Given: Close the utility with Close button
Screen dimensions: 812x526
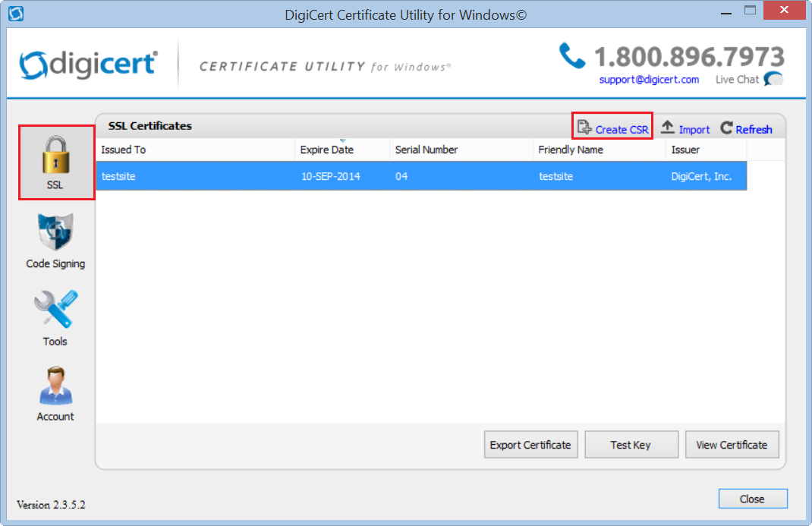Looking at the screenshot, I should coord(752,499).
